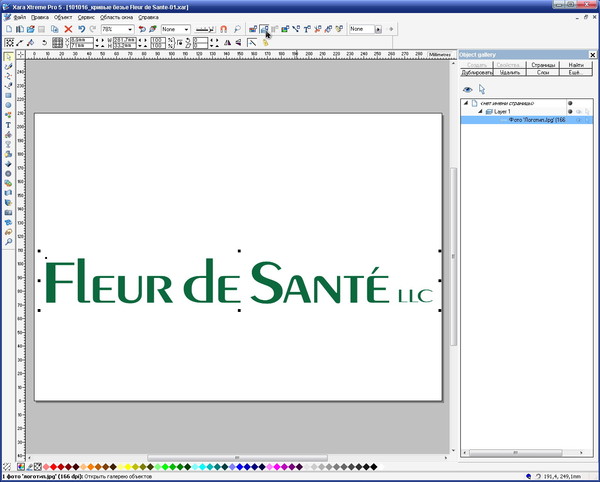Click the Удалить button
Screen dimensions: 600x482
pyautogui.click(x=510, y=72)
